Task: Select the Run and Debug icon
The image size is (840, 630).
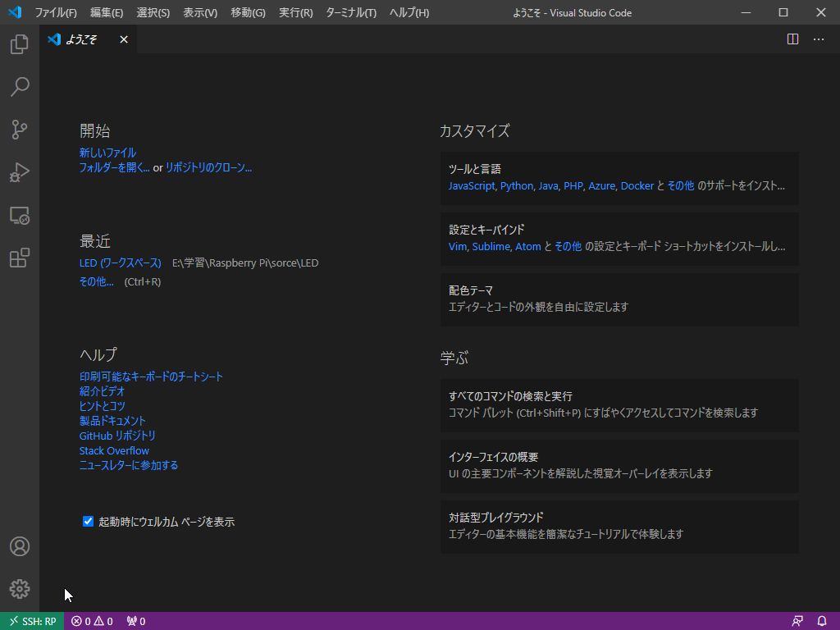Action: [19, 172]
